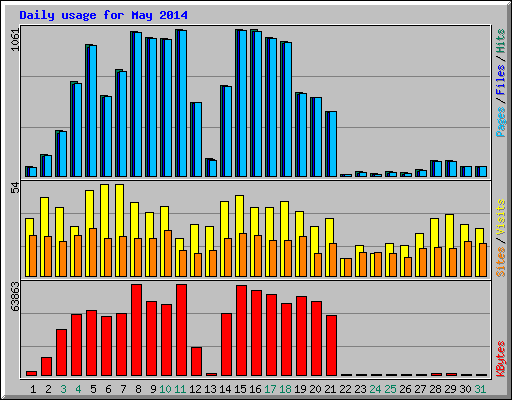Click the hits bar for day 5
The image size is (512, 400).
91,110
